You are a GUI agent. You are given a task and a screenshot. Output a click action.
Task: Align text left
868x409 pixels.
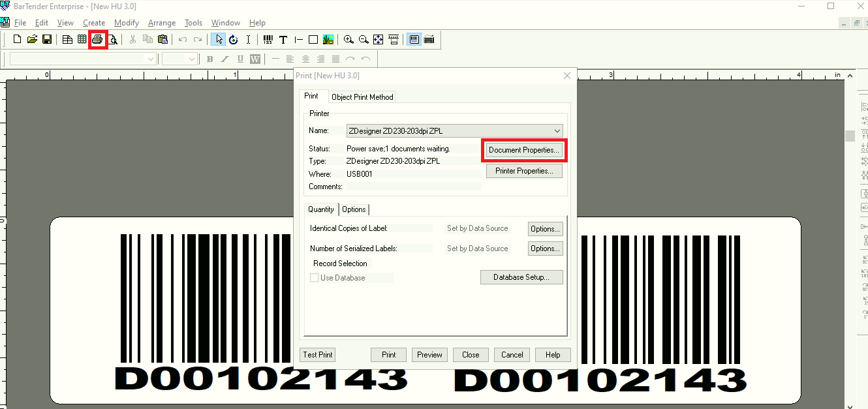(x=290, y=59)
